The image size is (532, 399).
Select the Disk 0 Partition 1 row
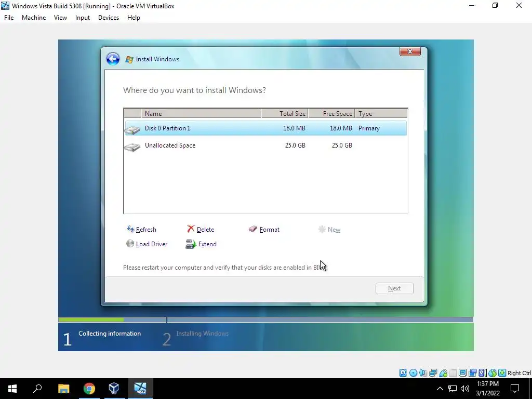(265, 128)
